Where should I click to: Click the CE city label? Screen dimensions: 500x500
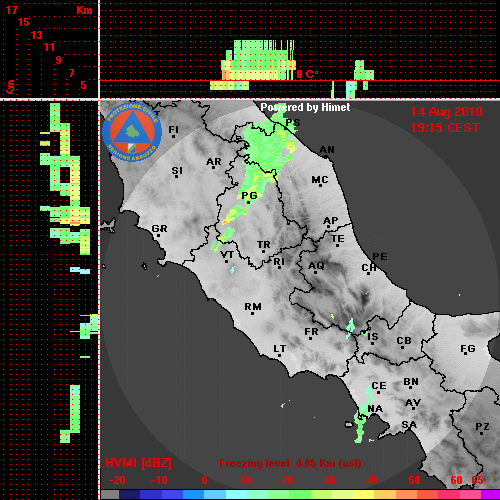(x=379, y=386)
